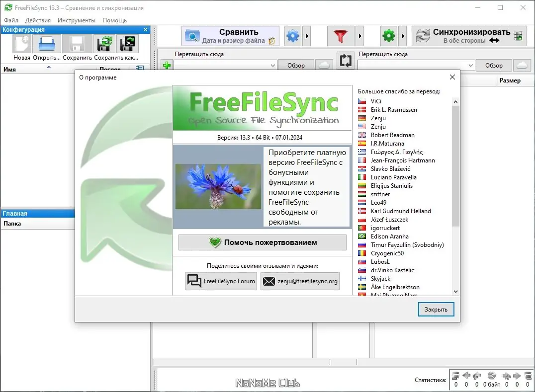Click translator Luciano Paravella
Viewport: 535px width, 392px height.
pos(394,177)
